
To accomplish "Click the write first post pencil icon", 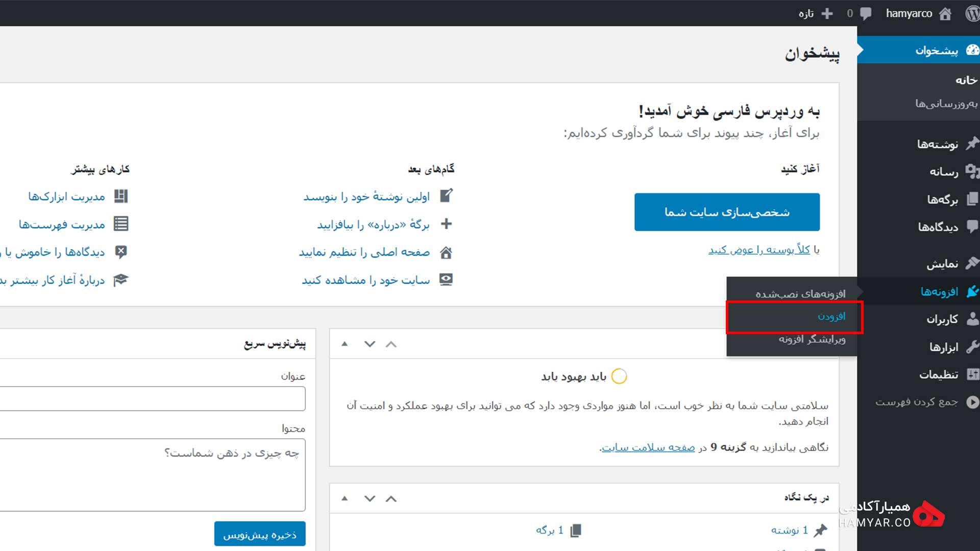I will (x=446, y=196).
